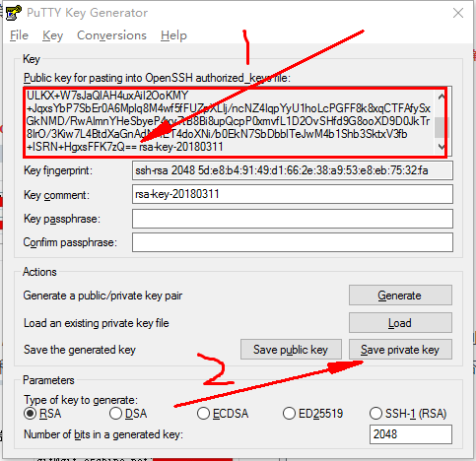Click Save public key button

[291, 350]
